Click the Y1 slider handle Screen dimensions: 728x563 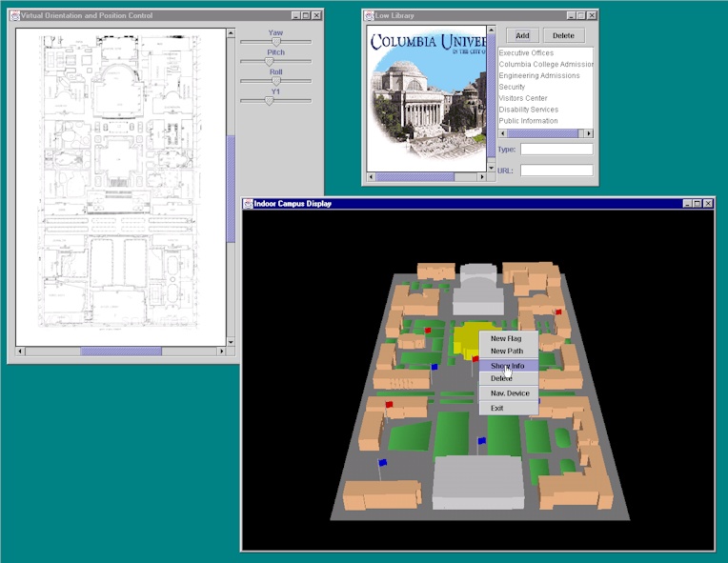(269, 100)
